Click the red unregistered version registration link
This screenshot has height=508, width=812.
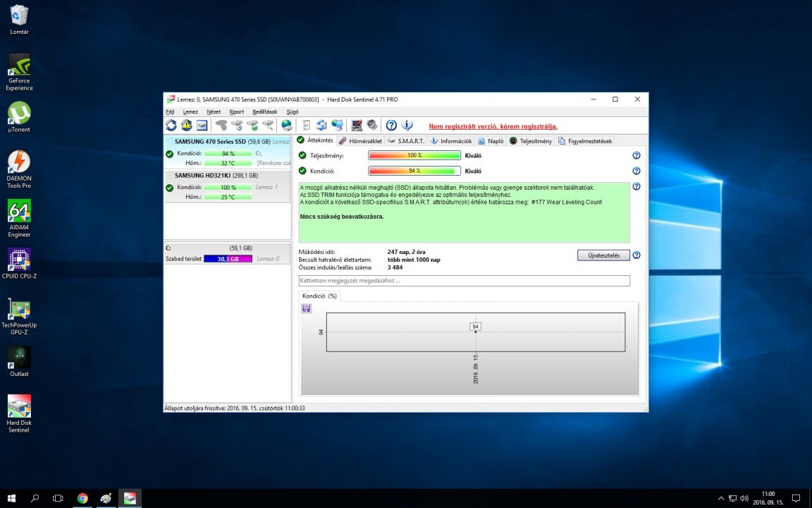[x=493, y=126]
